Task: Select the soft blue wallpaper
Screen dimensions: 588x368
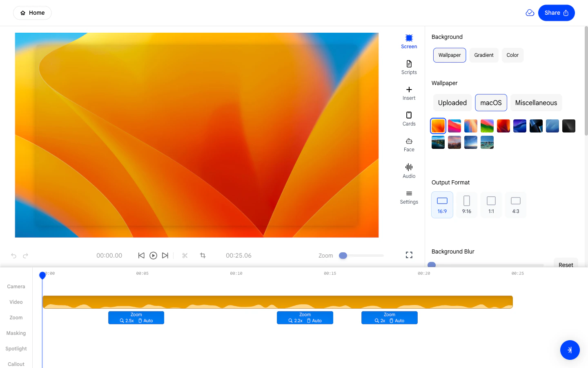Action: (552, 126)
